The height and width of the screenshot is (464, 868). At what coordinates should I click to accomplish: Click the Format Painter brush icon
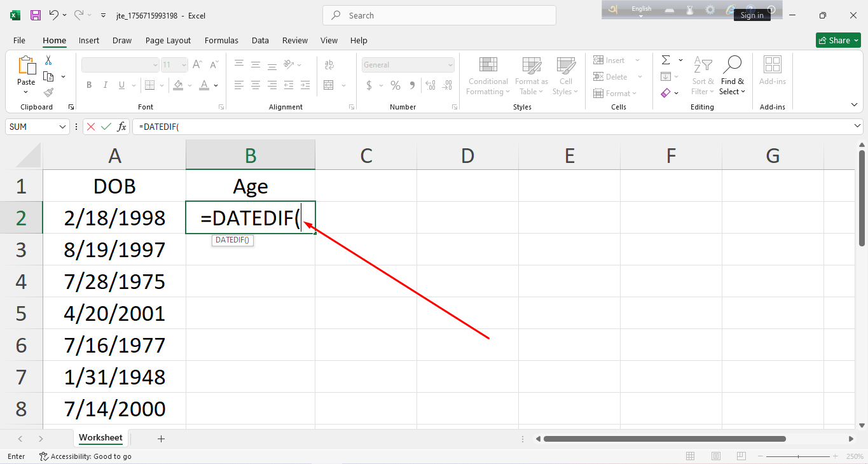coord(48,92)
